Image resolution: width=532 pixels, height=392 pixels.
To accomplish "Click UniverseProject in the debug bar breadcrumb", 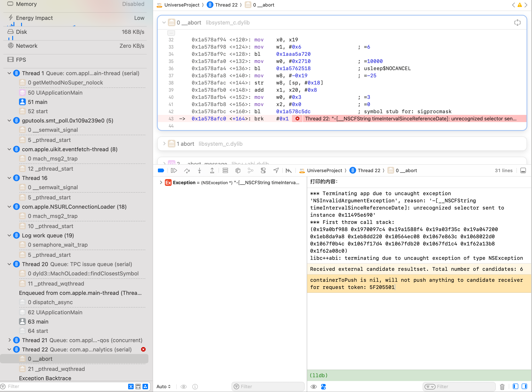I will click(x=324, y=170).
